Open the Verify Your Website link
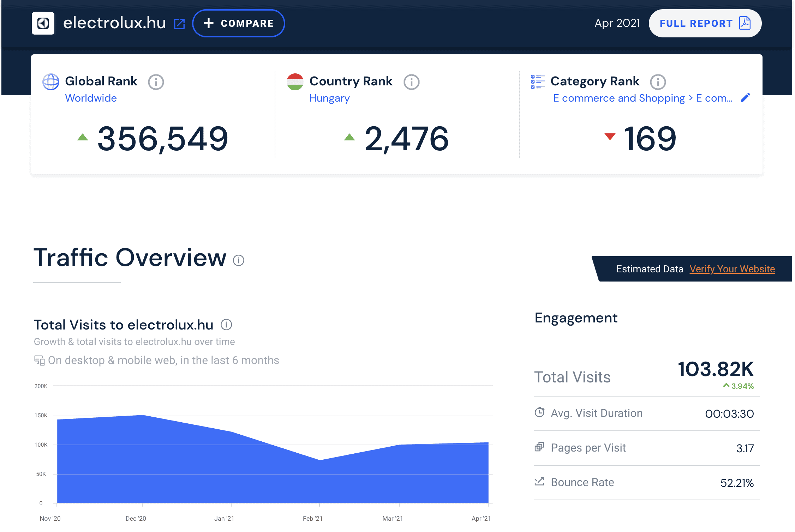The height and width of the screenshot is (532, 795). coord(732,269)
